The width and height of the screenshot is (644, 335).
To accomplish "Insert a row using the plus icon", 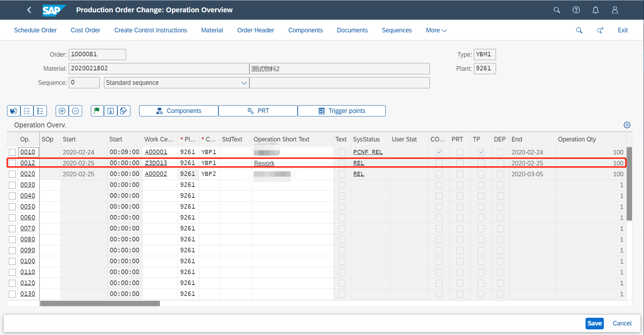I will click(62, 110).
